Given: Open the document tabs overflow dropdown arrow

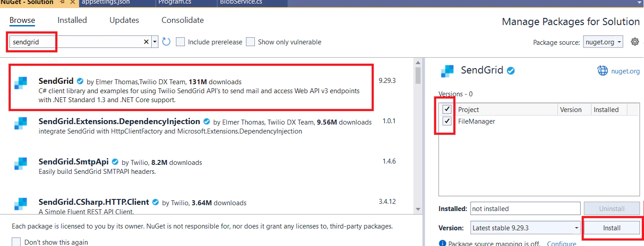Looking at the screenshot, I should tap(639, 2).
